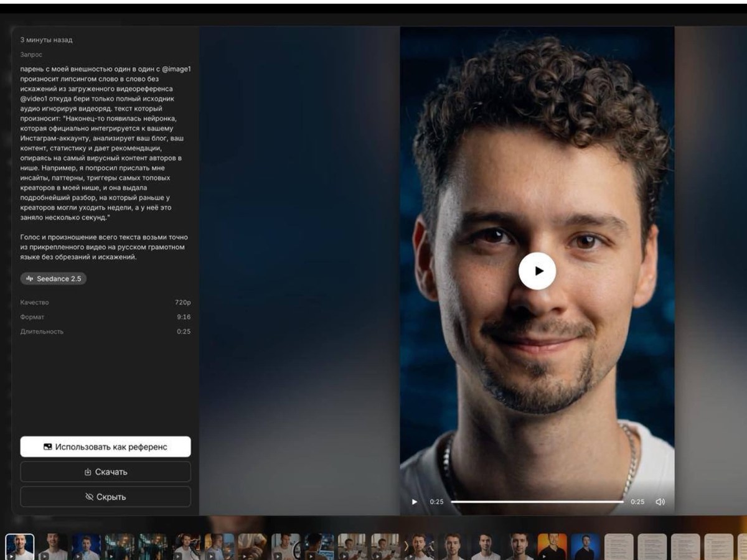Select the Seedance 2.5 model chip

pyautogui.click(x=54, y=279)
